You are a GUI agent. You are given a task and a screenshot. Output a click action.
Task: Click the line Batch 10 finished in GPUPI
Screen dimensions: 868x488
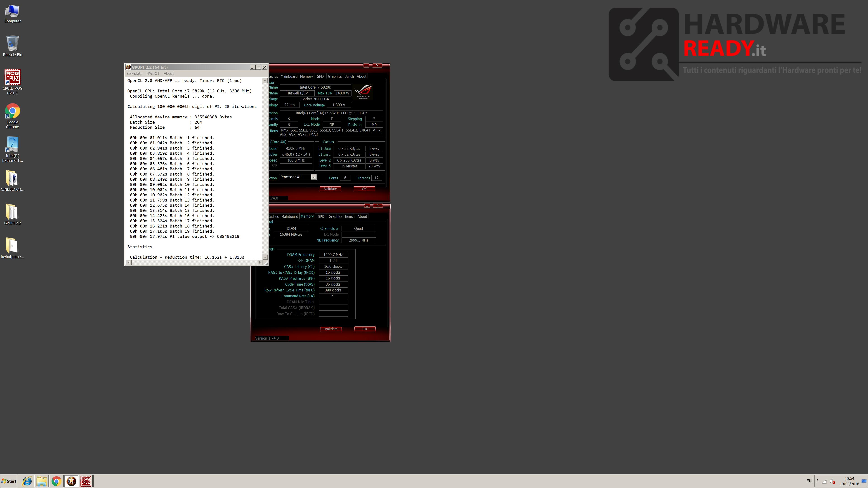point(172,185)
